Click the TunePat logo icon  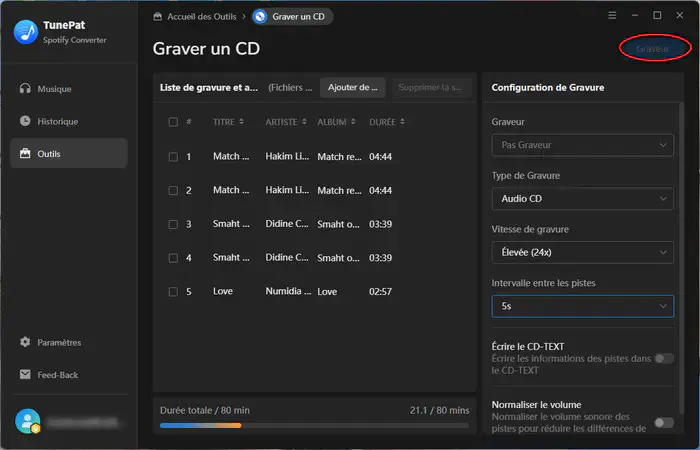[26, 32]
